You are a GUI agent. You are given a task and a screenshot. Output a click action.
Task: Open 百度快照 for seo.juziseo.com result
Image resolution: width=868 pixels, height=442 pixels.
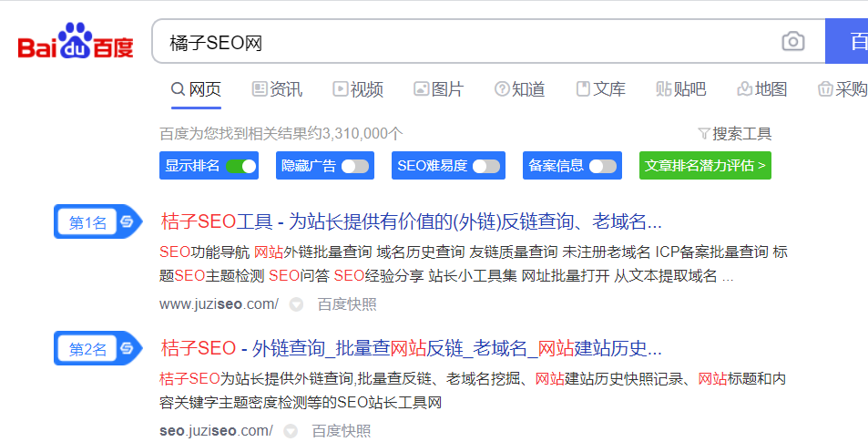click(x=341, y=430)
